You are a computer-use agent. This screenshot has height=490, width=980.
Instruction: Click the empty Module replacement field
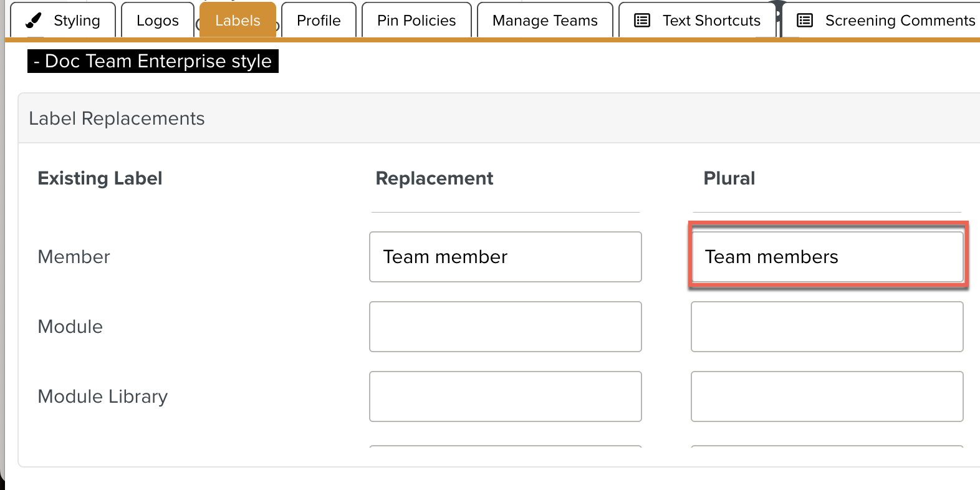pos(505,327)
